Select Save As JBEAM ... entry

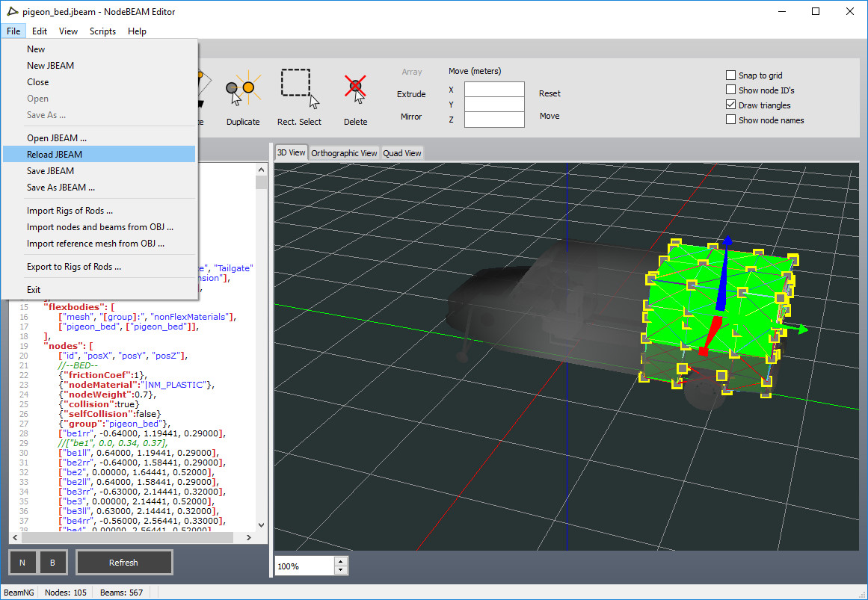99,188
